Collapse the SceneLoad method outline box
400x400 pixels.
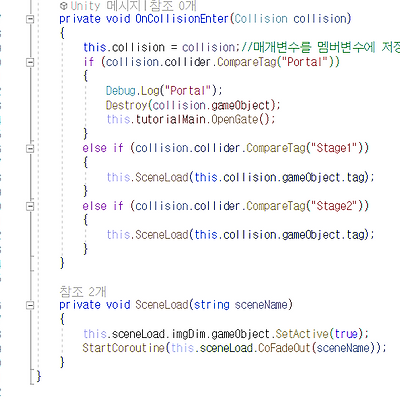click(x=30, y=305)
